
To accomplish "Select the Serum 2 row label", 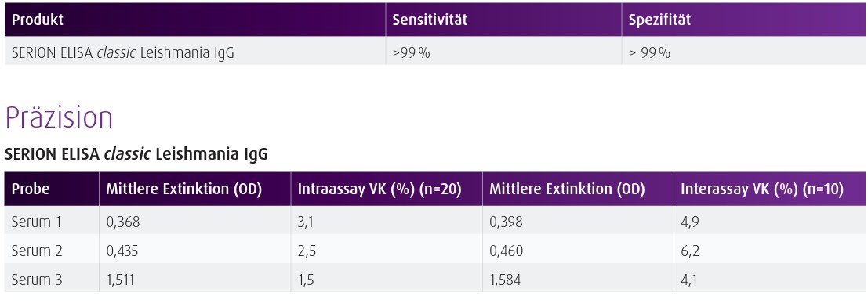I will 37,251.
